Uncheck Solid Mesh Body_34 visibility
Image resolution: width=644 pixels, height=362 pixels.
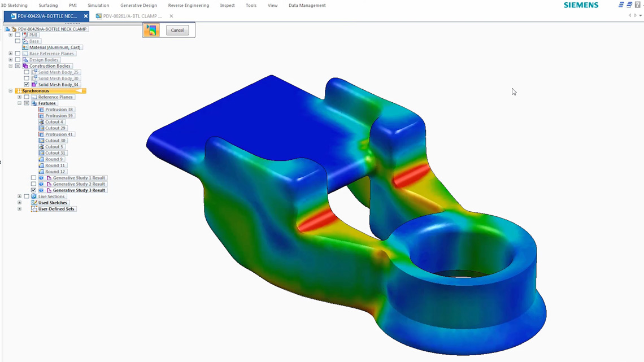click(x=27, y=85)
